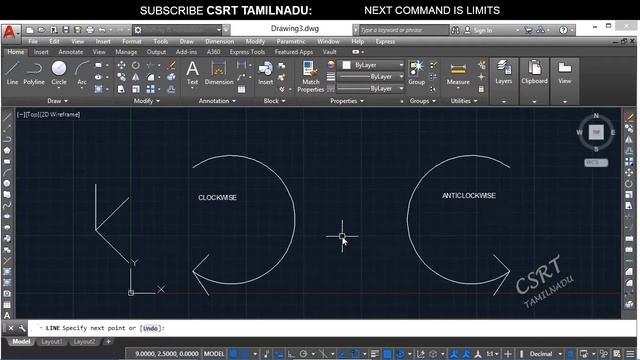The height and width of the screenshot is (360, 640).
Task: Expand the Modify panel
Action: [x=147, y=101]
